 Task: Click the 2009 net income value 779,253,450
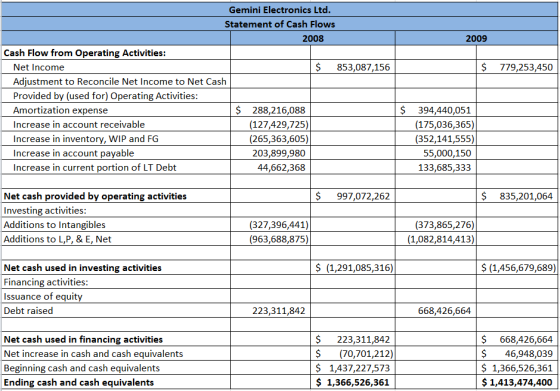(x=526, y=67)
